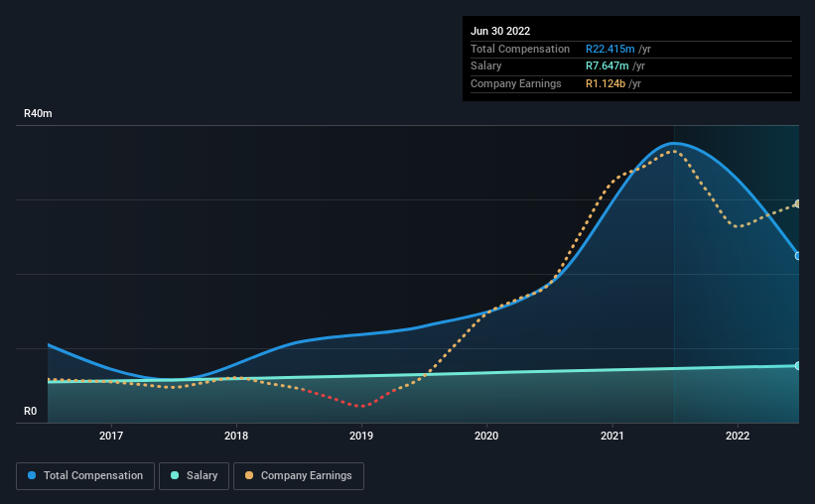Click the 2019 x-axis label
This screenshot has height=504, width=815.
pos(361,436)
